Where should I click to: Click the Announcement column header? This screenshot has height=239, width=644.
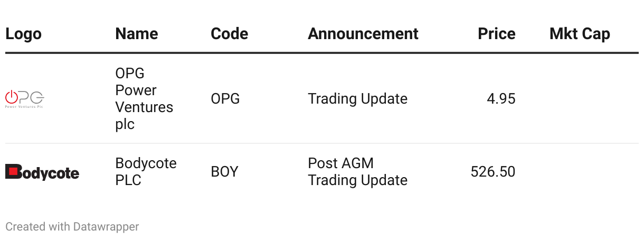tap(363, 34)
